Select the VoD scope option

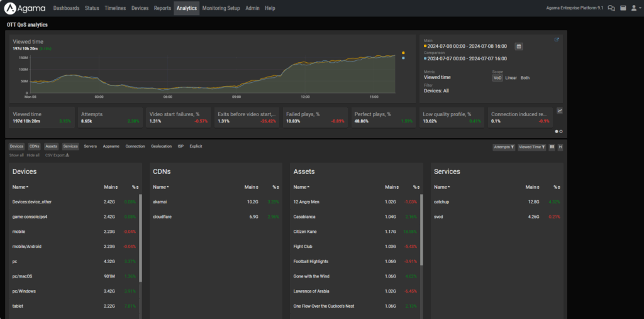(x=497, y=78)
